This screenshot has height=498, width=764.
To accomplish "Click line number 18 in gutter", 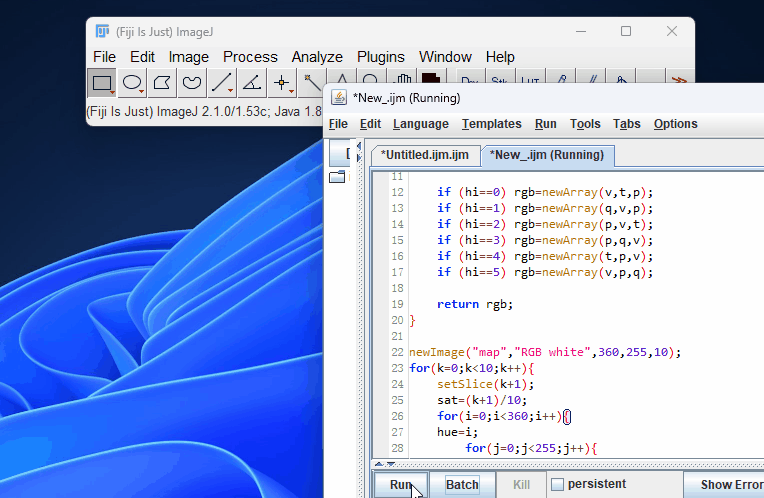I will coord(398,288).
